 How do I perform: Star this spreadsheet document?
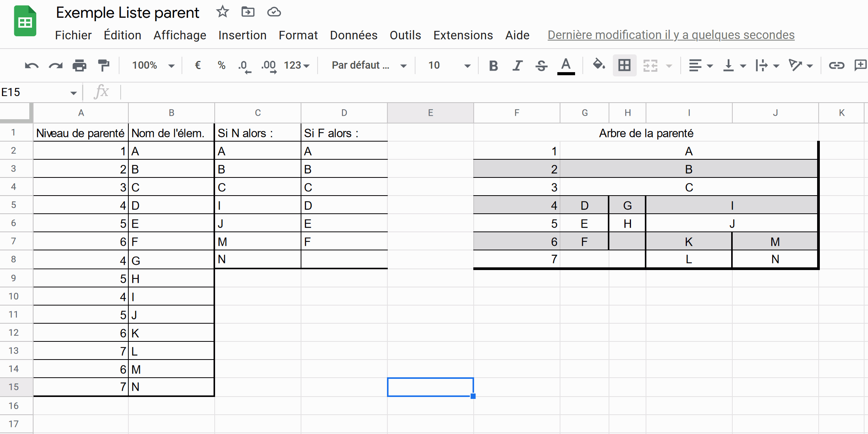222,12
